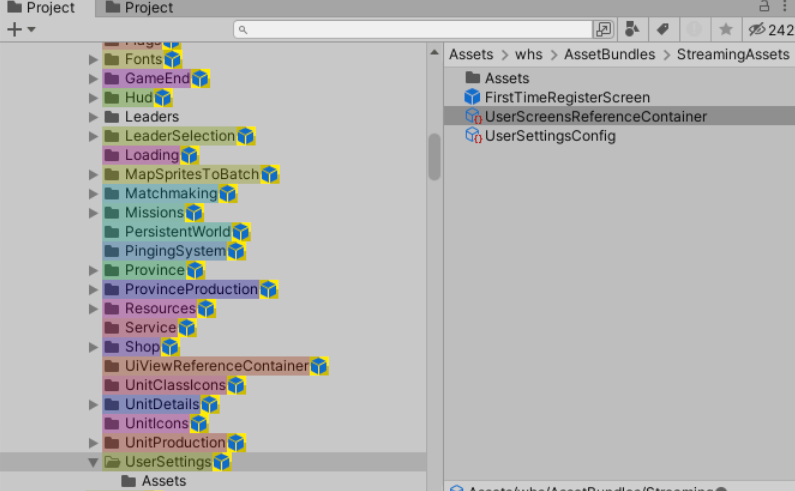Image resolution: width=795 pixels, height=491 pixels.
Task: Click the Search by Type filter icon
Action: click(x=632, y=29)
